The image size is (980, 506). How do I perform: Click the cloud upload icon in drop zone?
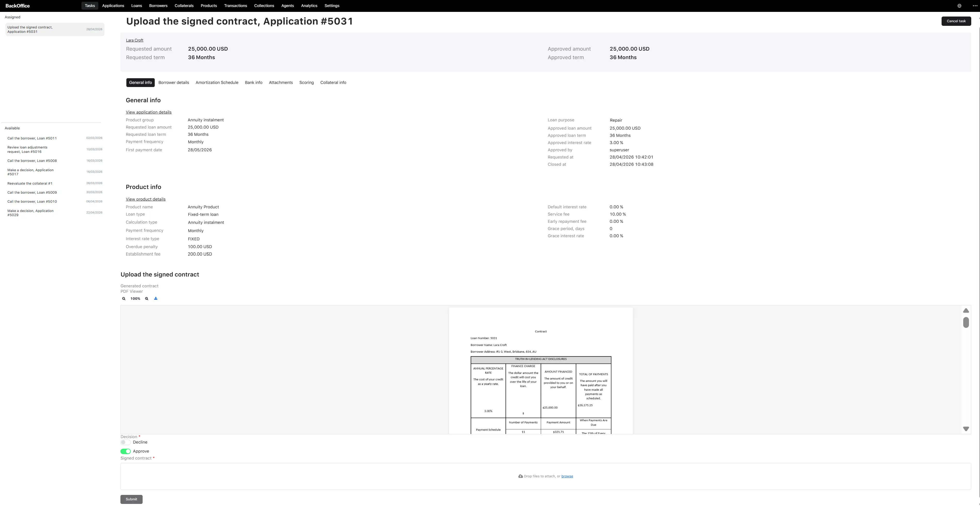pos(520,476)
